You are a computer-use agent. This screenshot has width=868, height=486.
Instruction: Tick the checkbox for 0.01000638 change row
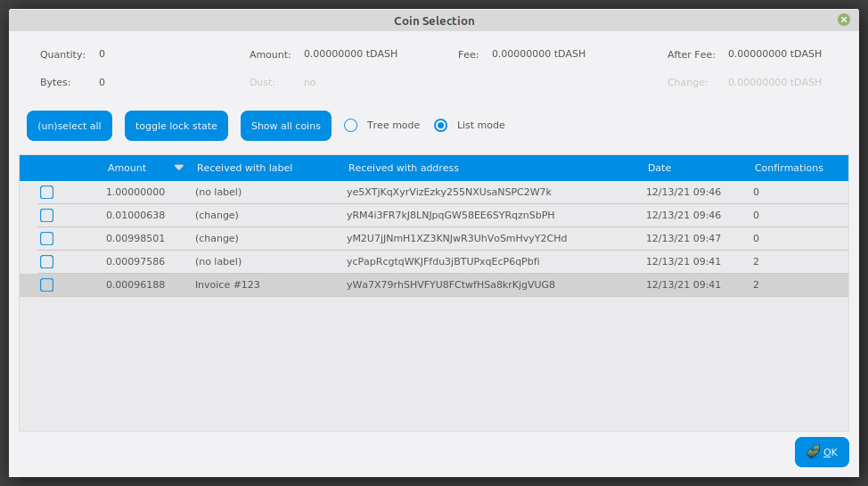tap(47, 215)
